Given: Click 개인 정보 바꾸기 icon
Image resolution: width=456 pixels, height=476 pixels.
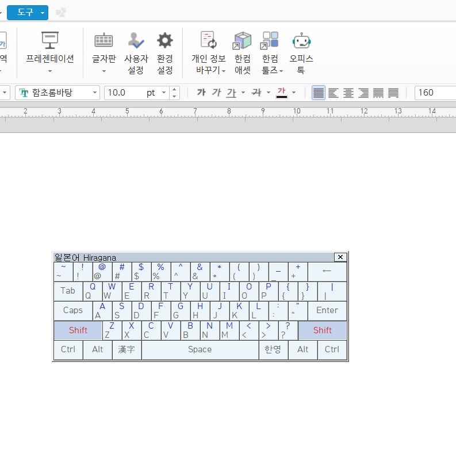Looking at the screenshot, I should pyautogui.click(x=209, y=40).
